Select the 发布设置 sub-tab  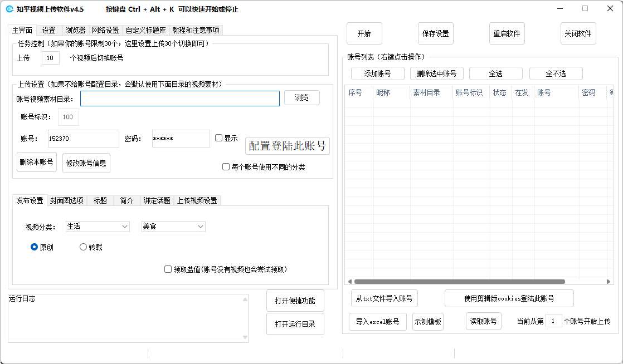tap(30, 200)
